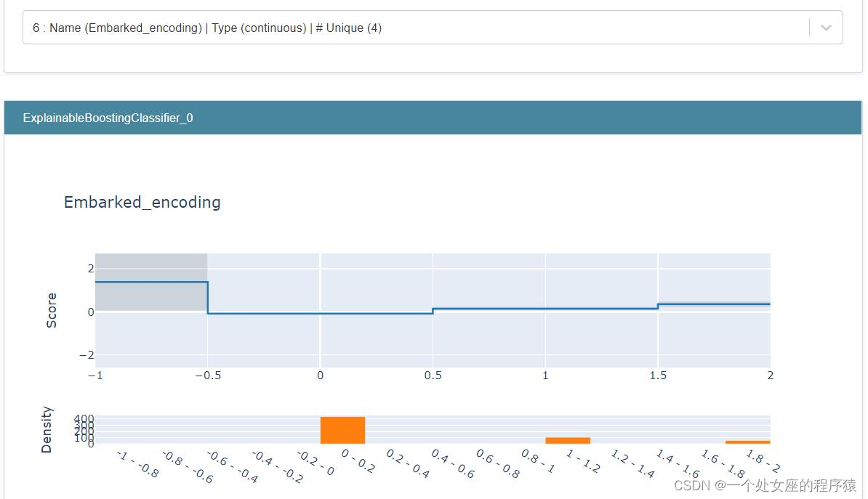This screenshot has width=868, height=499.
Task: Open the feature selector dropdown arrow
Action: point(826,28)
